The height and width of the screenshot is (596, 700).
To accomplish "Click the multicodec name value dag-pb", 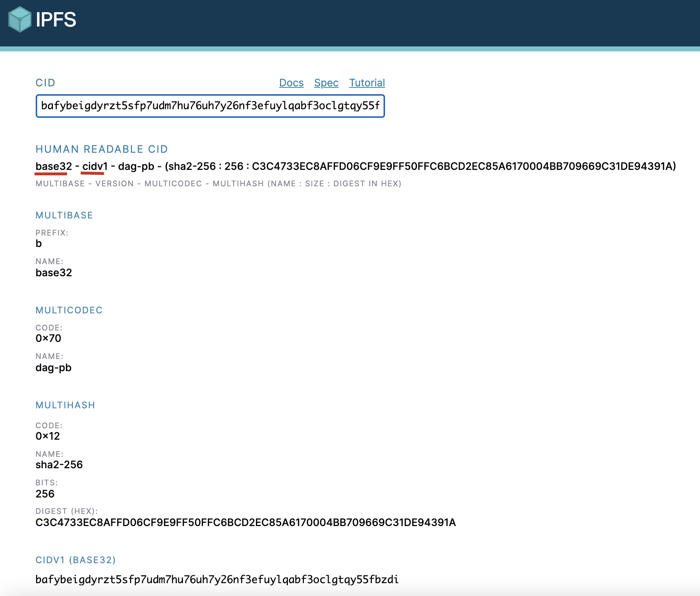I will (x=53, y=368).
